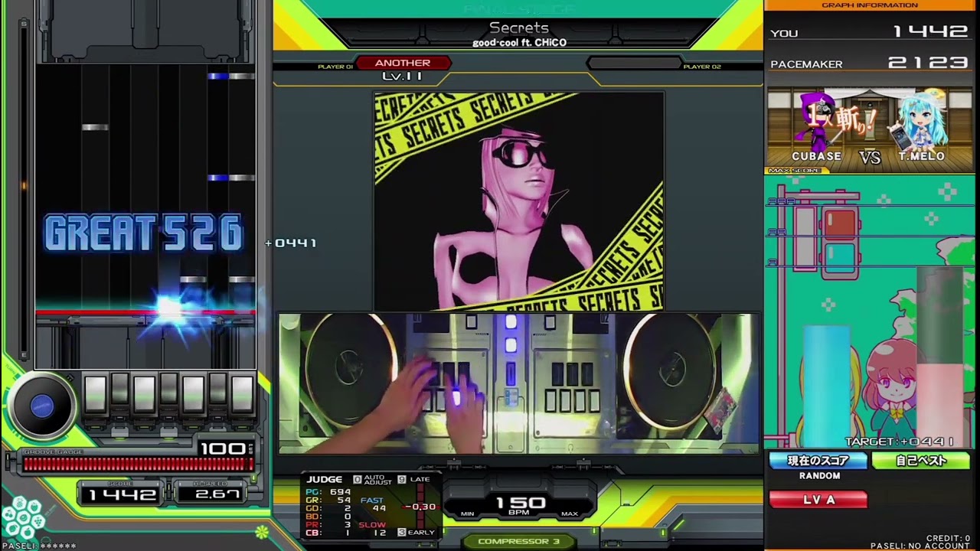Click the LATE count number box
The image size is (980, 551).
[402, 480]
